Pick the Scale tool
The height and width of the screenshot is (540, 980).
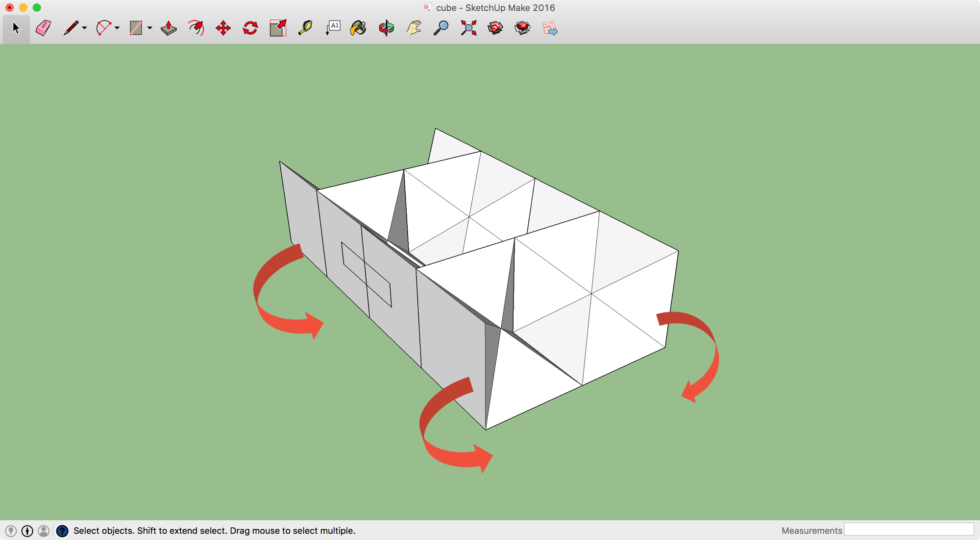(x=277, y=28)
